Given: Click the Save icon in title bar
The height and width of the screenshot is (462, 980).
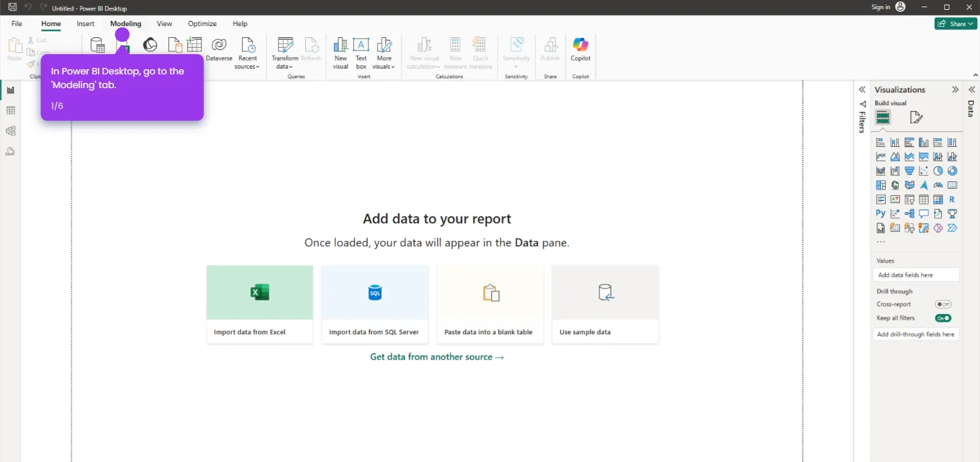Looking at the screenshot, I should tap(12, 7).
